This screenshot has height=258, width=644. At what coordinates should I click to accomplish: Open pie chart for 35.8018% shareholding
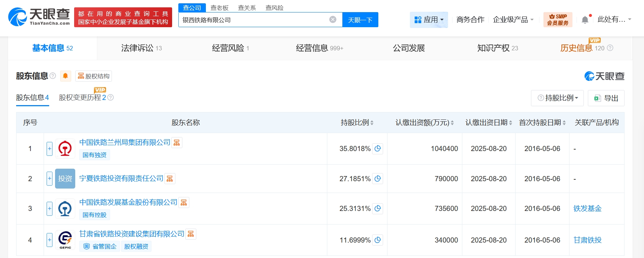click(x=378, y=148)
